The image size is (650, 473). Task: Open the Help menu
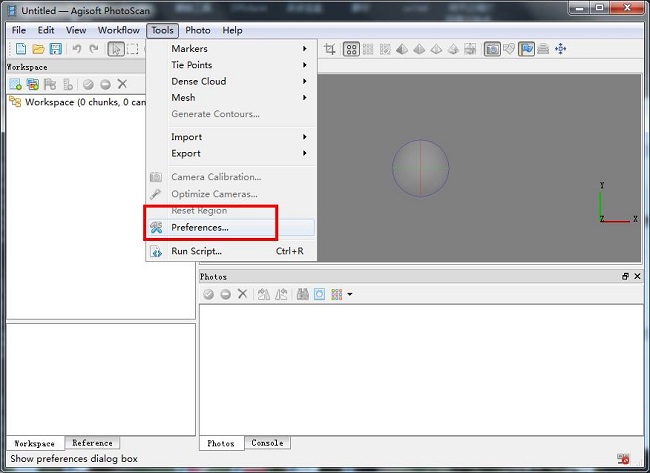click(x=232, y=30)
